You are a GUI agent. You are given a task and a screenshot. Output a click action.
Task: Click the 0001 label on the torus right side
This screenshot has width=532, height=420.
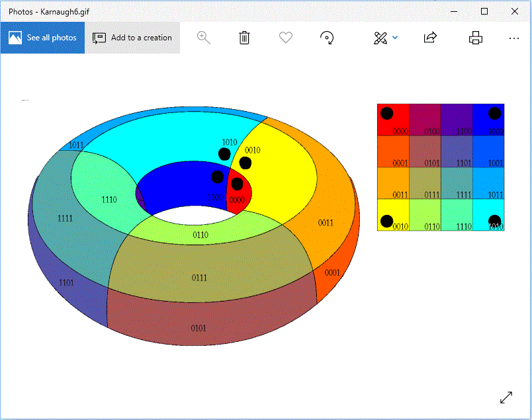[x=332, y=273]
